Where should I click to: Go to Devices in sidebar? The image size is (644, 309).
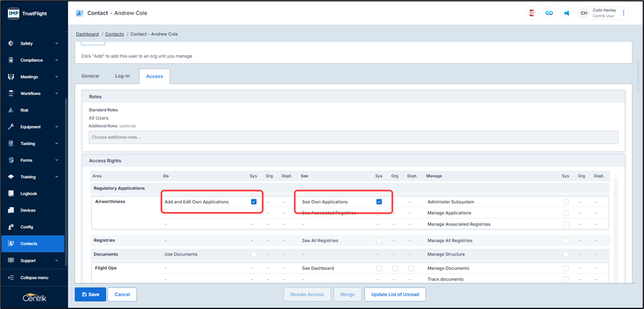[28, 210]
